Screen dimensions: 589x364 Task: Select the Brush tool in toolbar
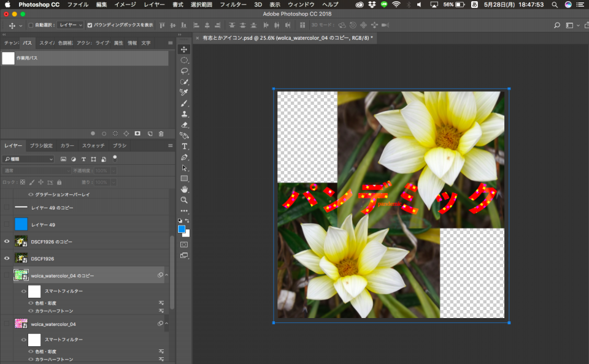(184, 104)
